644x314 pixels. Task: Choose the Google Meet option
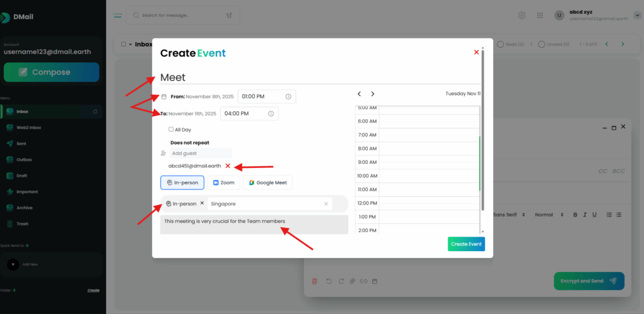coord(267,182)
